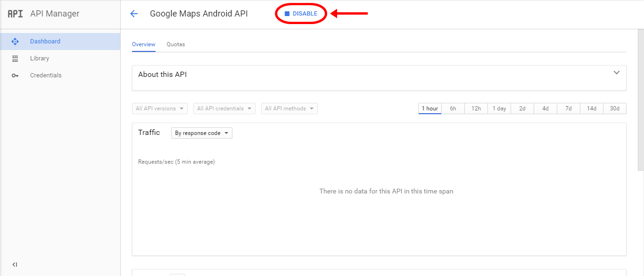
Task: Click the API Manager logo icon
Action: 15,14
